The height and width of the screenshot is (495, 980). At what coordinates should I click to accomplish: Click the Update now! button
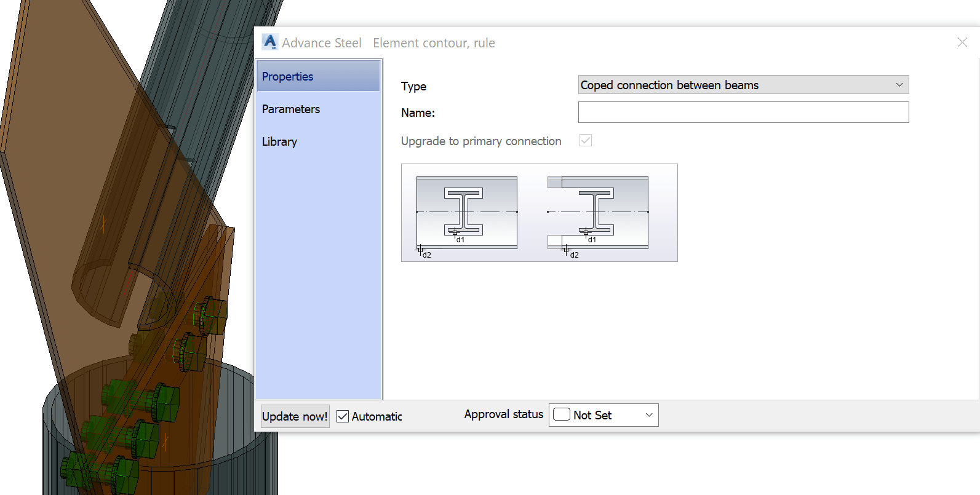(x=295, y=416)
